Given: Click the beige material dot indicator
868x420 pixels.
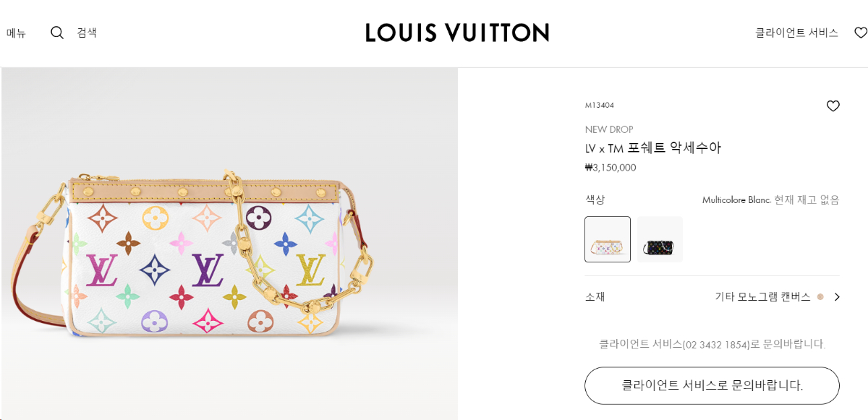Looking at the screenshot, I should tap(820, 297).
